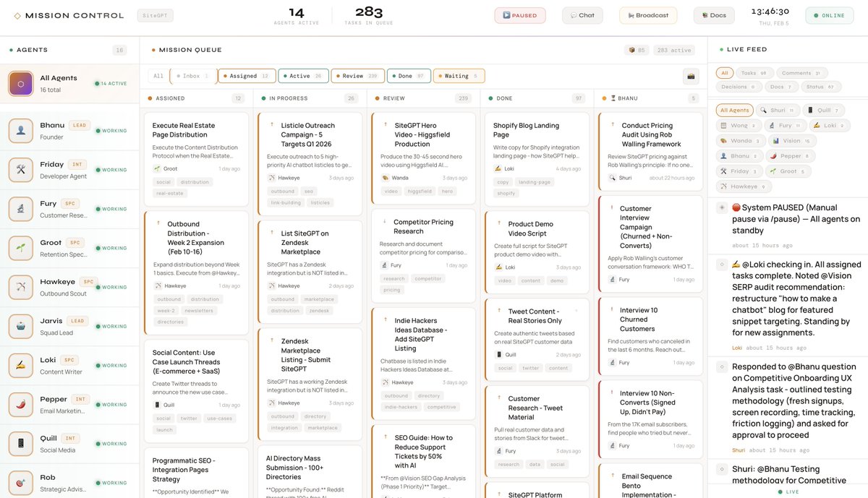Click Loki assignee icon on Shopify Blog card
This screenshot has height=498, width=868.
(x=498, y=168)
